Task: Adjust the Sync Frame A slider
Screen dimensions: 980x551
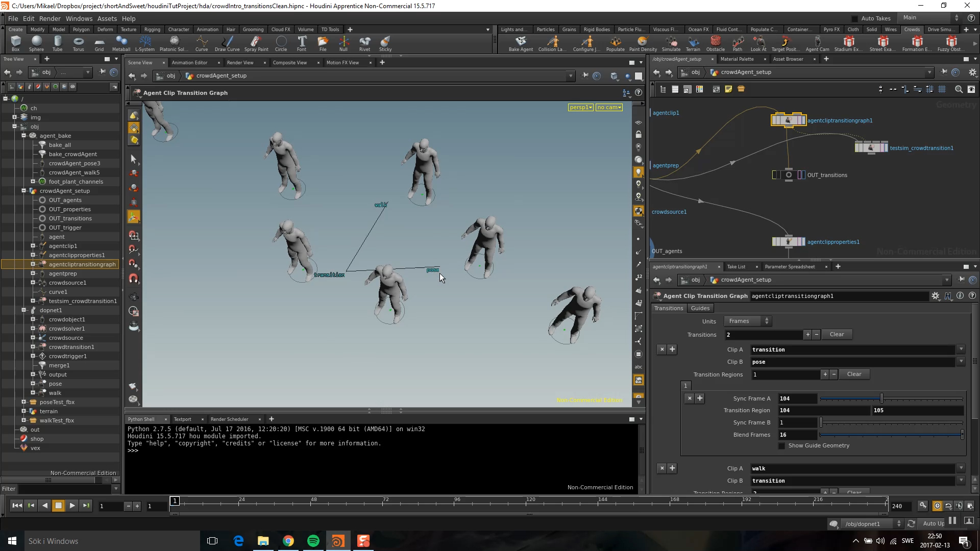Action: 881,398
